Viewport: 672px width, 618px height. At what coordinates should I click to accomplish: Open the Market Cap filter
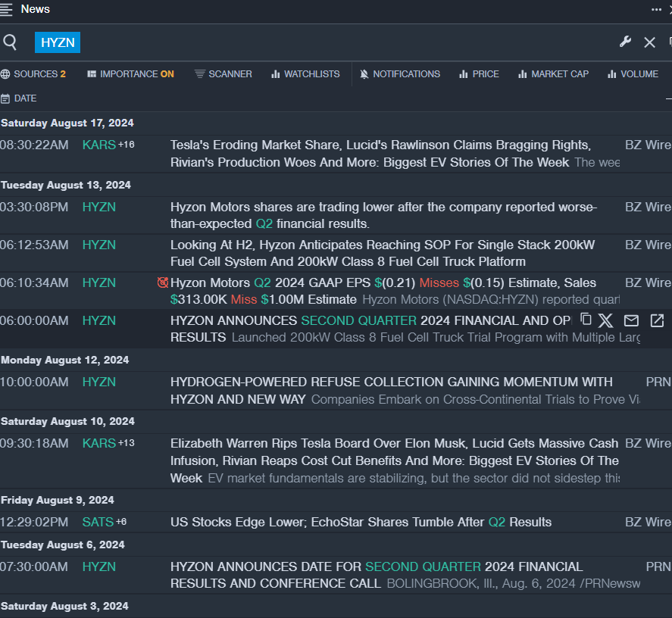pyautogui.click(x=553, y=74)
